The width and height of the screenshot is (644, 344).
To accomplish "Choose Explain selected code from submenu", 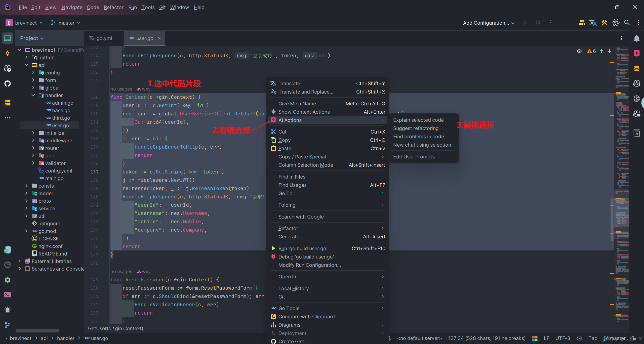I will point(418,120).
